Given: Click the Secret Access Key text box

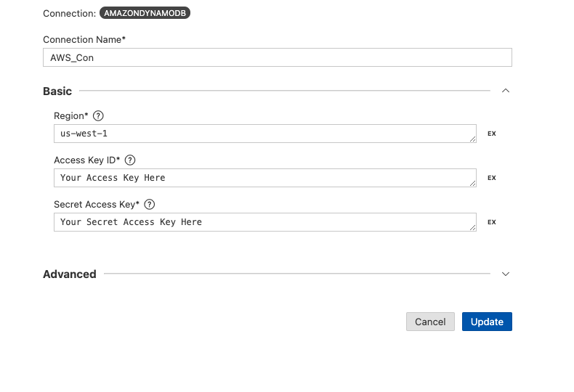Looking at the screenshot, I should (265, 222).
